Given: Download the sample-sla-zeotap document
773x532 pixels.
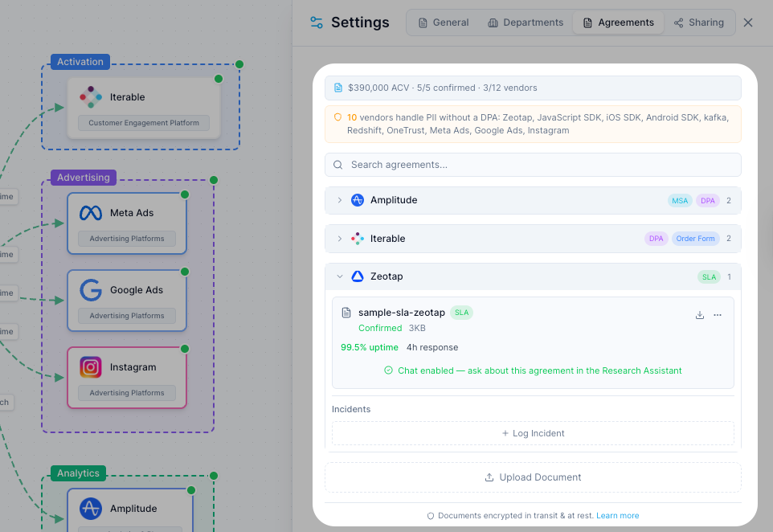Looking at the screenshot, I should (x=700, y=315).
